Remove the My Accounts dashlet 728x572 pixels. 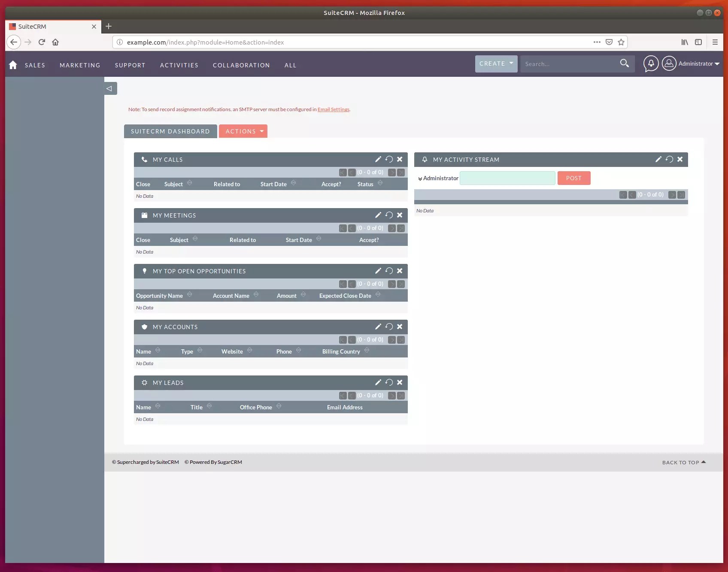coord(400,327)
